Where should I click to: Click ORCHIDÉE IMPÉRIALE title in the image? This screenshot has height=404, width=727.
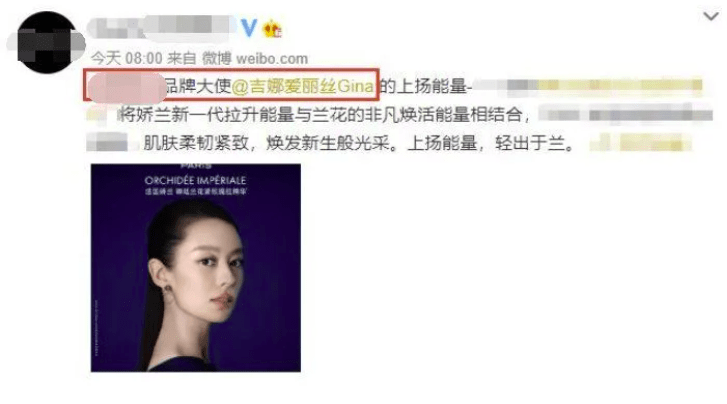click(195, 180)
